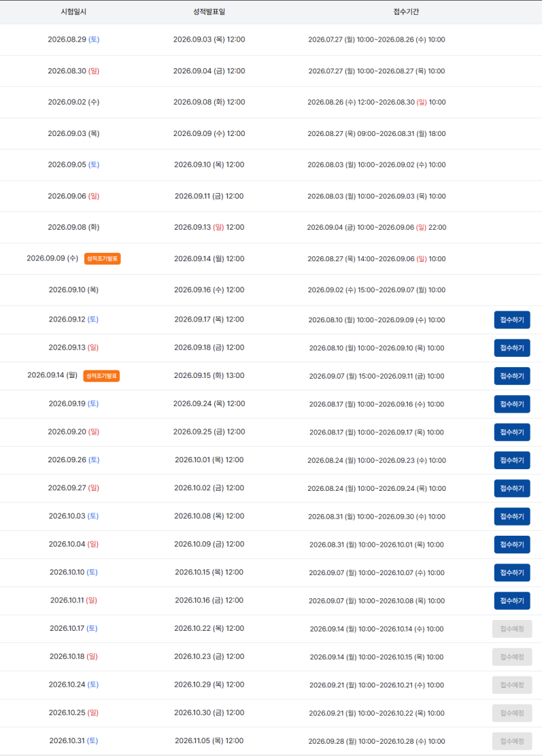The height and width of the screenshot is (756, 544).
Task: Click registration period ending 2026.10.01 (목) 10:00
Action: point(377,545)
